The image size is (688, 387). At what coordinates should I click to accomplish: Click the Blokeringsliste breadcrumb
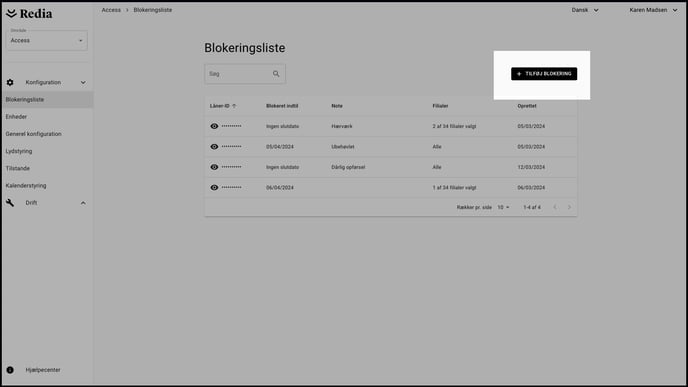click(x=153, y=10)
